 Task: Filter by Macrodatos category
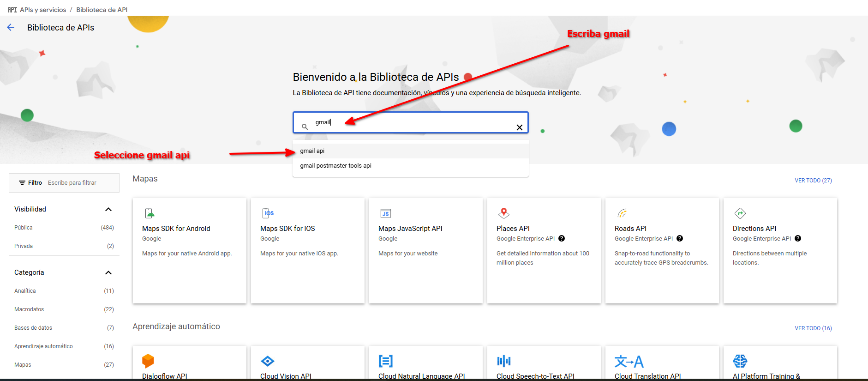(29, 309)
